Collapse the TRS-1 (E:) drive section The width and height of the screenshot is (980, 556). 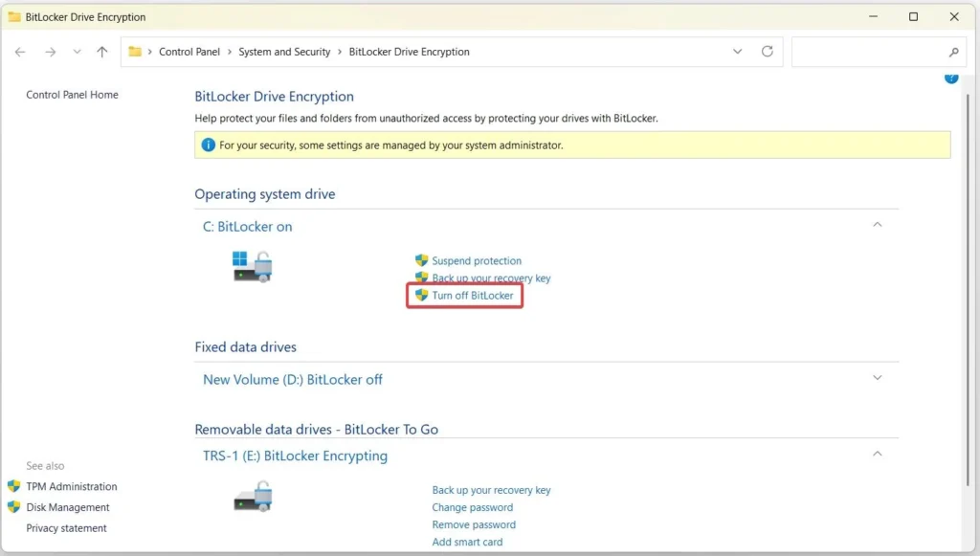(x=878, y=455)
